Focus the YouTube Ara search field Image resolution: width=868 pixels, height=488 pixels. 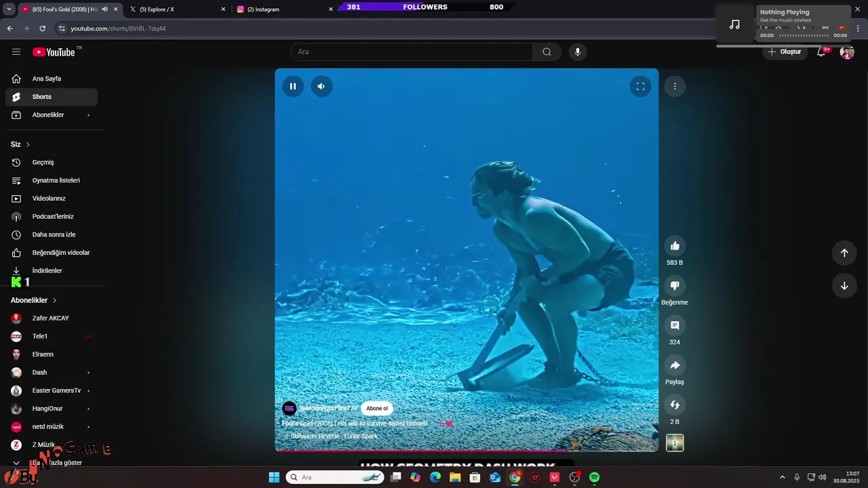click(x=412, y=52)
